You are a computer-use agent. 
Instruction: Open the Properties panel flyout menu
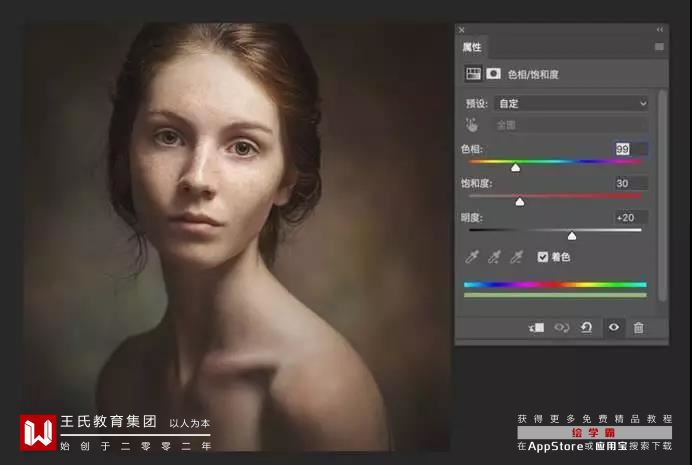pyautogui.click(x=659, y=47)
